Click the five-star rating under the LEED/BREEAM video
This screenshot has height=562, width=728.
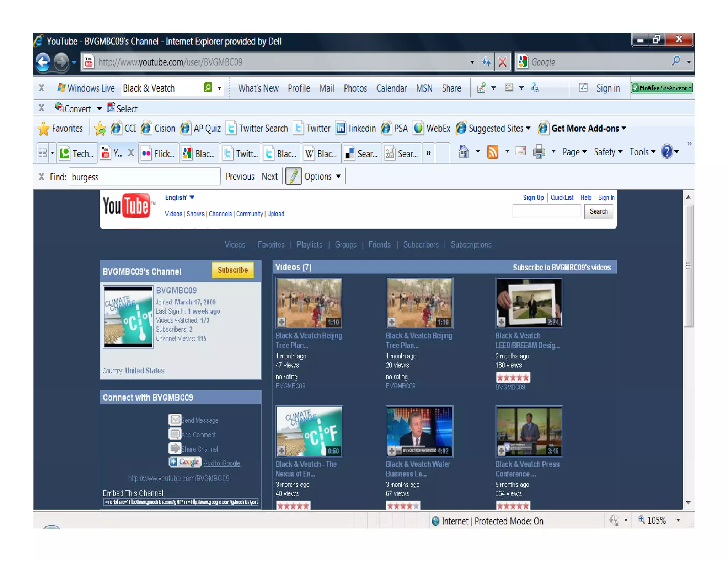tap(513, 377)
